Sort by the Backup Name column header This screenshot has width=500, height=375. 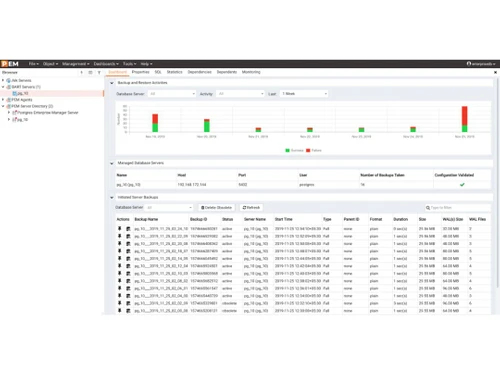pyautogui.click(x=146, y=219)
